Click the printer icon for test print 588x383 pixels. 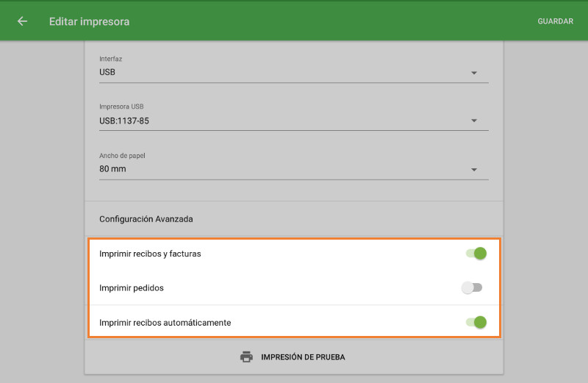[x=246, y=357]
